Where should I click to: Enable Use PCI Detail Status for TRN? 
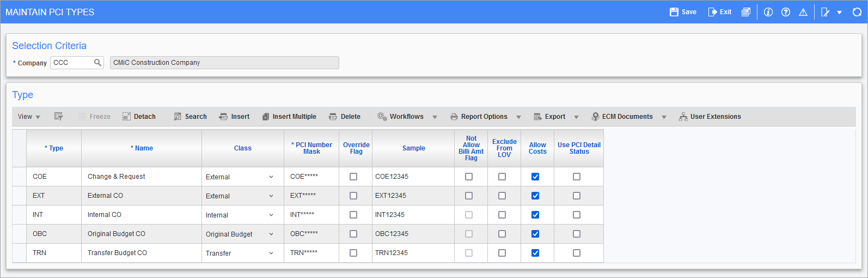577,253
